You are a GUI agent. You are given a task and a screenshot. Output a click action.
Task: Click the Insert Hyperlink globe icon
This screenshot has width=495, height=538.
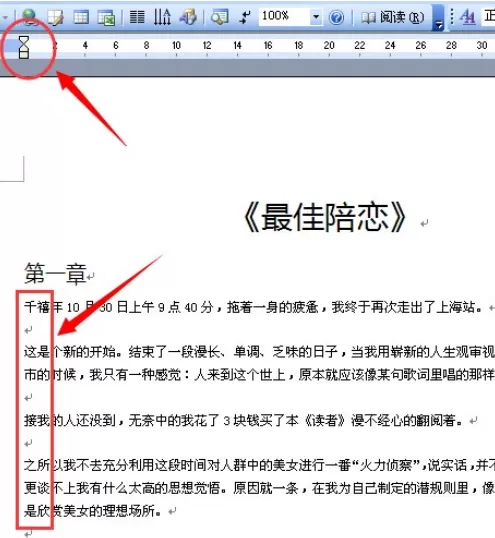pyautogui.click(x=30, y=16)
